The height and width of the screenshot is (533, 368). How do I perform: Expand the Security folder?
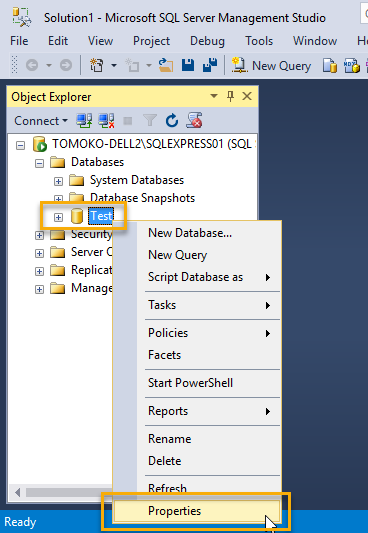click(39, 235)
